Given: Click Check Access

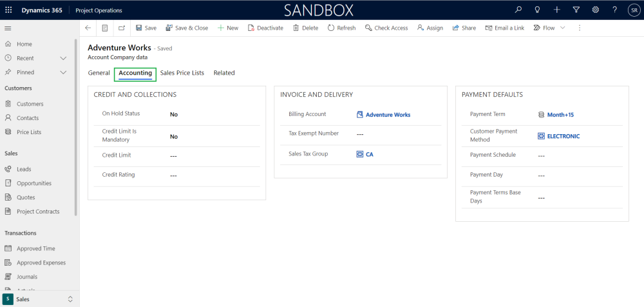Looking at the screenshot, I should coord(386,28).
